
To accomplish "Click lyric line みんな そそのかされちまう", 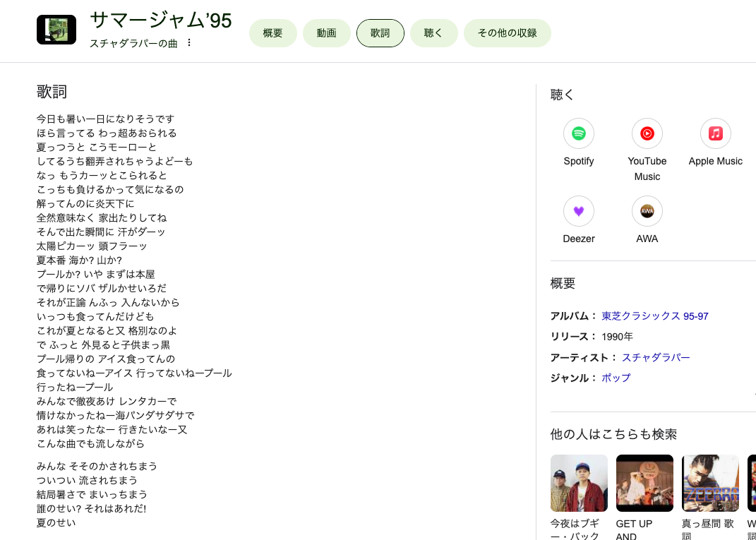I will click(x=97, y=466).
